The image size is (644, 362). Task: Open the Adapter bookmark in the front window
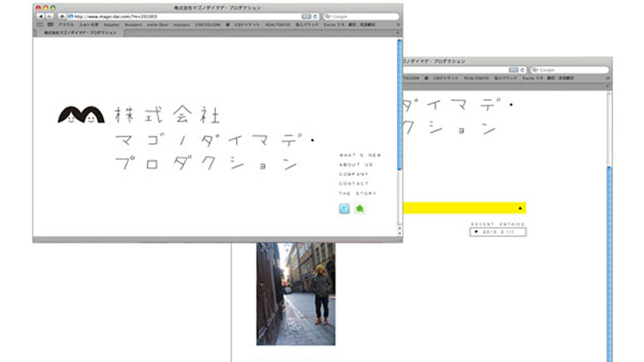pyautogui.click(x=111, y=25)
